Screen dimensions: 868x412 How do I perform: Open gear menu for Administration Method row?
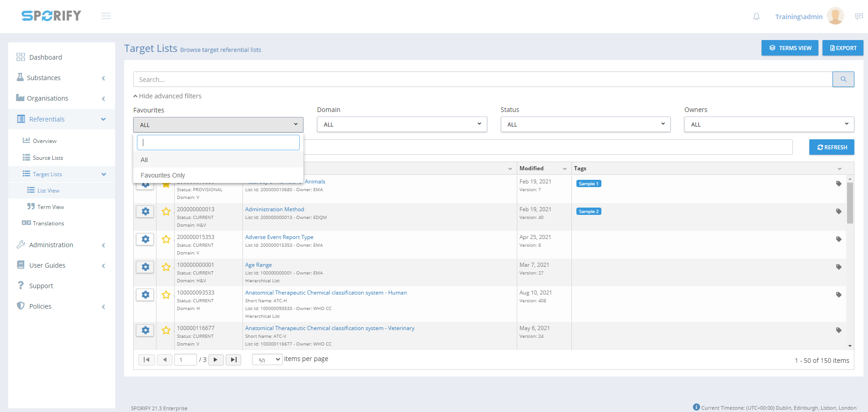(x=145, y=212)
